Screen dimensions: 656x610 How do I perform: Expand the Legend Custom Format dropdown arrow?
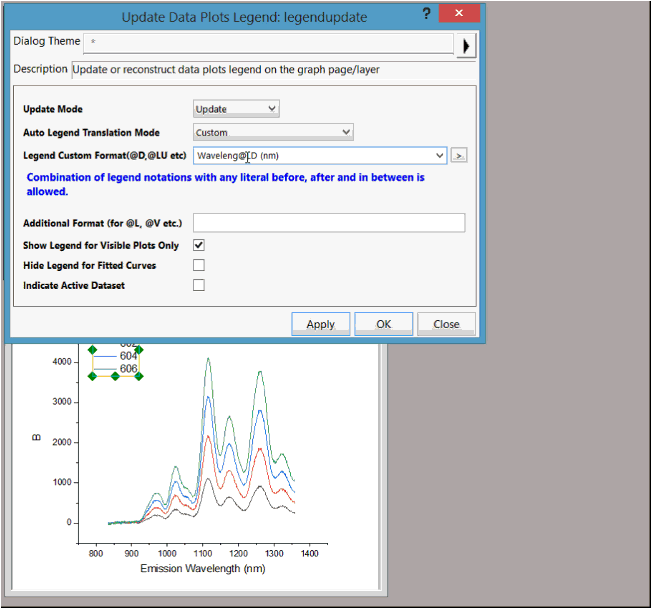(440, 156)
